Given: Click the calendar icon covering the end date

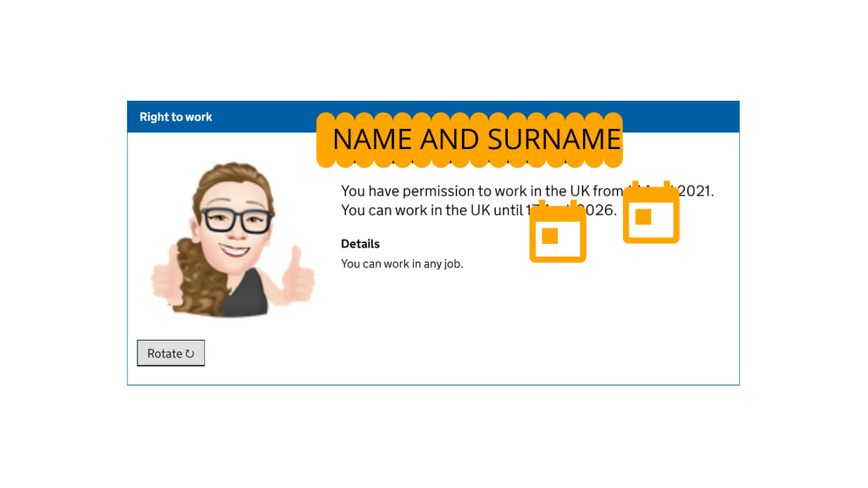Looking at the screenshot, I should pos(558,232).
